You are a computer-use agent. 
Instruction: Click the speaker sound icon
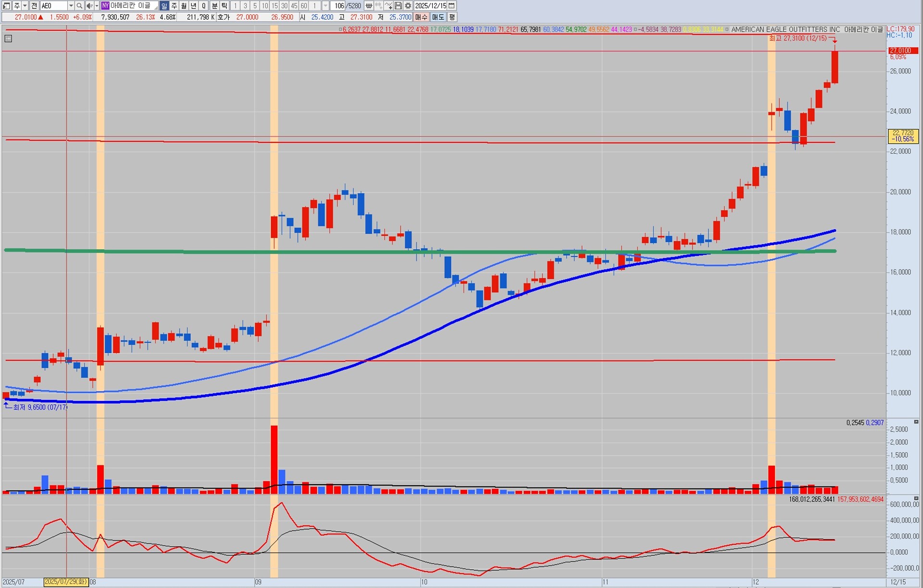89,6
